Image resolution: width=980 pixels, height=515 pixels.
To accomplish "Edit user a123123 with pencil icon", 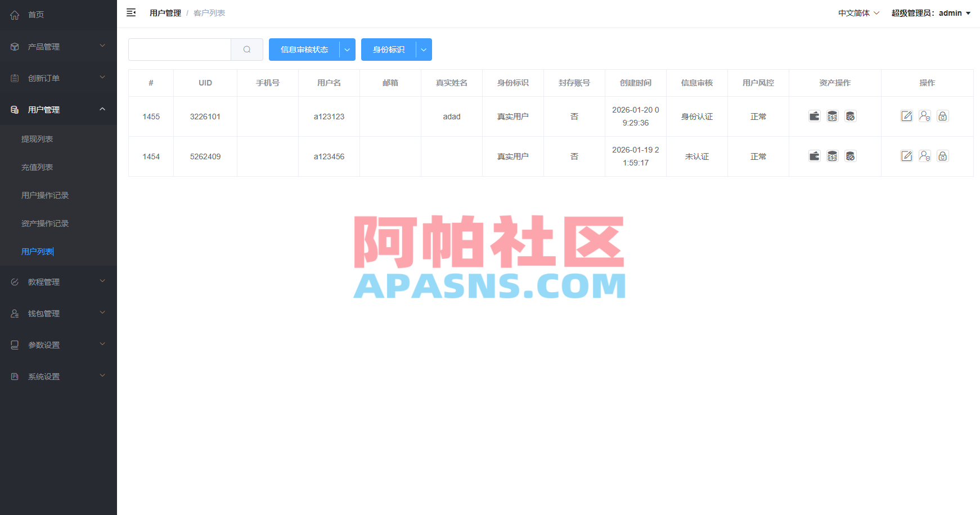I will (x=907, y=116).
